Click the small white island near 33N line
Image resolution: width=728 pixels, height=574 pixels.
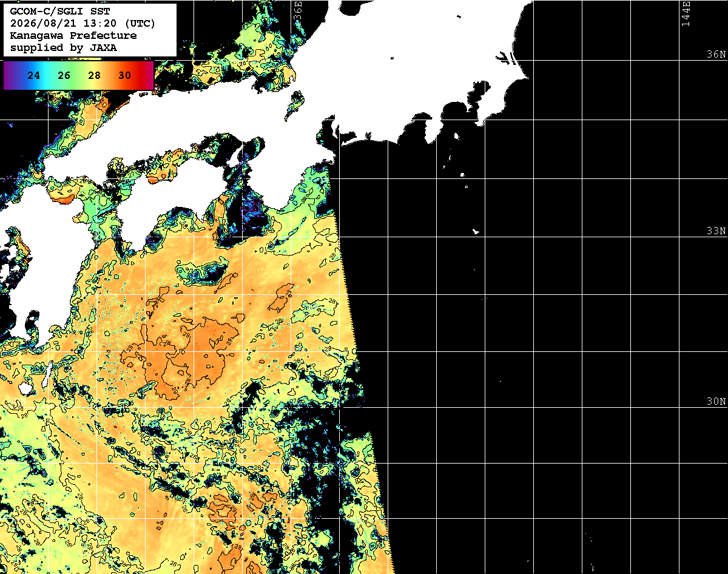pyautogui.click(x=476, y=231)
